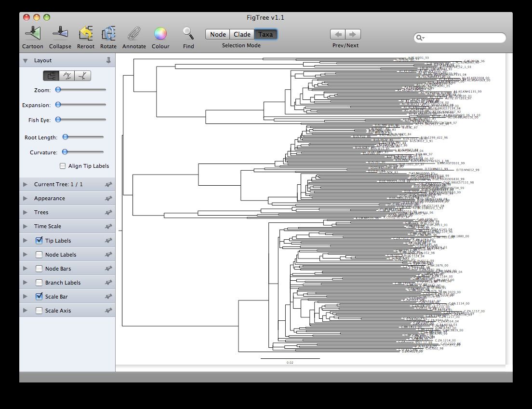Click the Next tree arrow button
This screenshot has height=409, width=532.
353,34
